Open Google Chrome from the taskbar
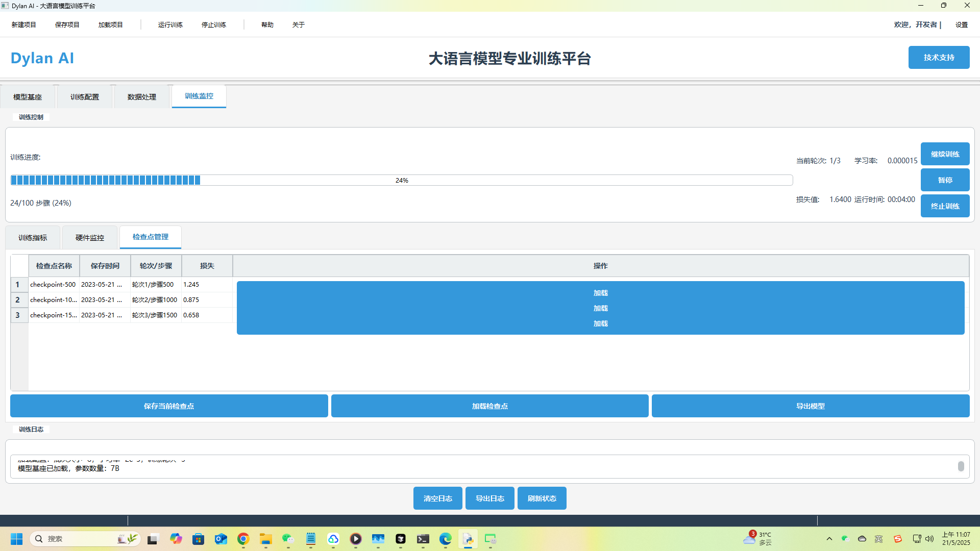The image size is (980, 551). click(x=243, y=539)
